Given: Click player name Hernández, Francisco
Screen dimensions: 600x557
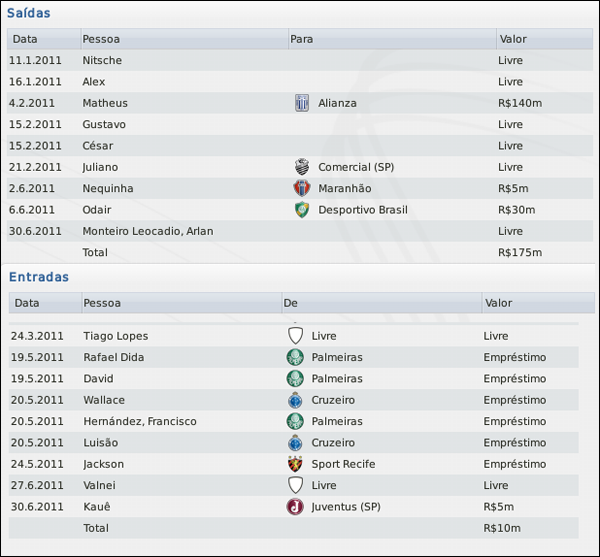Looking at the screenshot, I should 140,421.
